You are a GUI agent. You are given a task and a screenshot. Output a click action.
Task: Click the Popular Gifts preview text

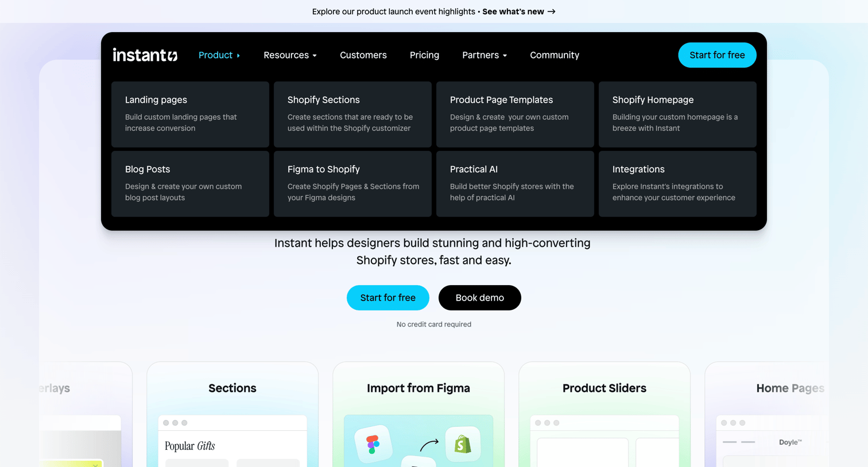[x=190, y=446]
